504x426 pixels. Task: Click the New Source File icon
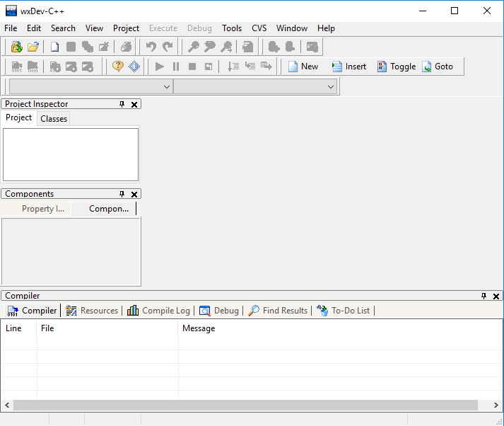coord(54,47)
